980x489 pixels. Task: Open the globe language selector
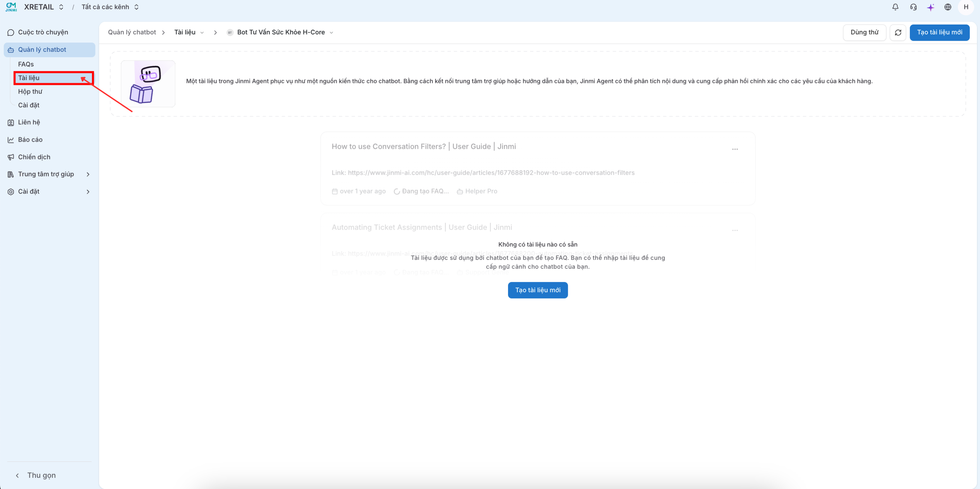(948, 7)
